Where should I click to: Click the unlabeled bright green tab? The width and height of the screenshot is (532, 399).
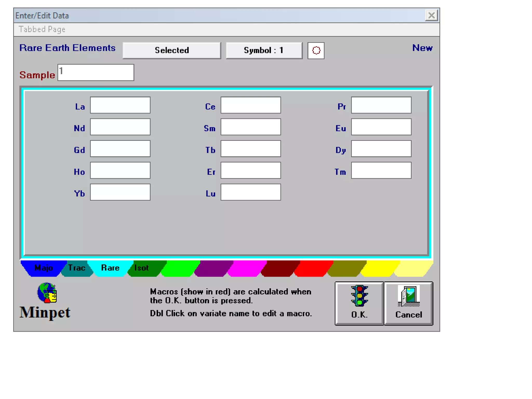click(180, 268)
